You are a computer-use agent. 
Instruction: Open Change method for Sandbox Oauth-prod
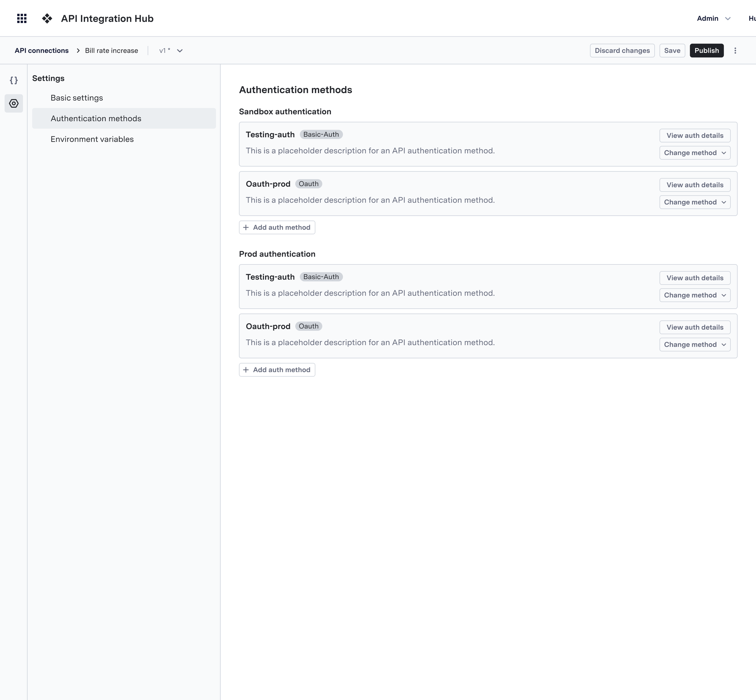pos(695,202)
